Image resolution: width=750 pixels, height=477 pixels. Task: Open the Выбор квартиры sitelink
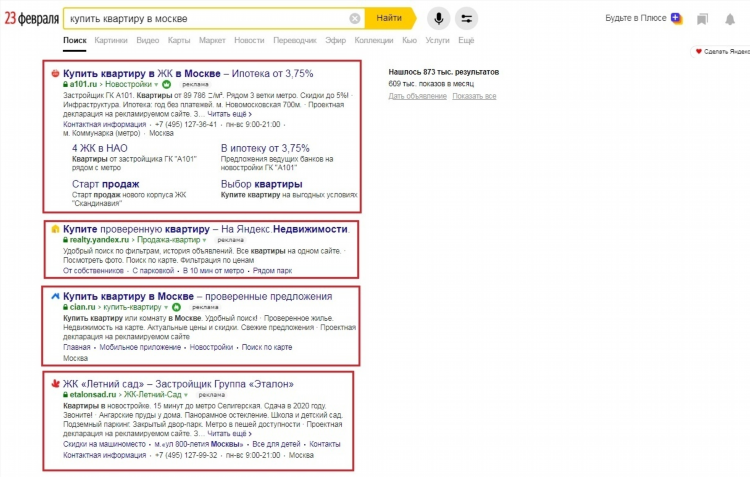click(x=261, y=184)
